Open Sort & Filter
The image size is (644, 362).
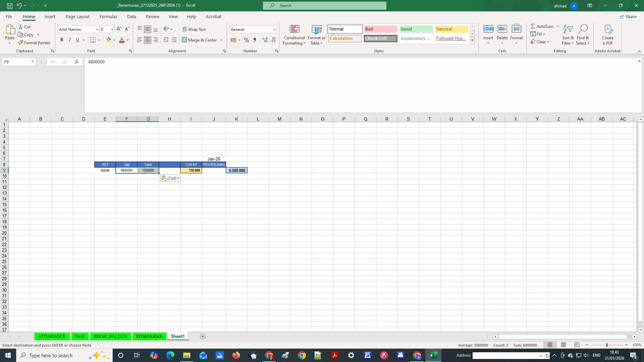click(568, 35)
